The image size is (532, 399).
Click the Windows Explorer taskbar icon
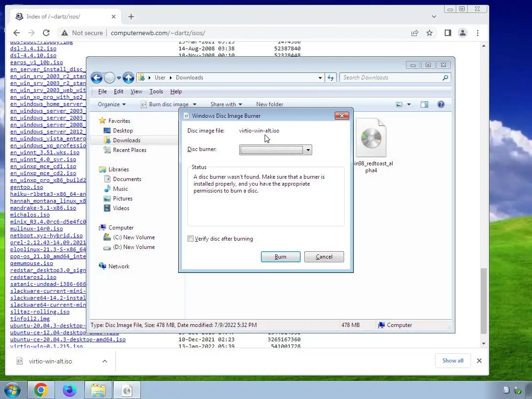pyautogui.click(x=98, y=390)
